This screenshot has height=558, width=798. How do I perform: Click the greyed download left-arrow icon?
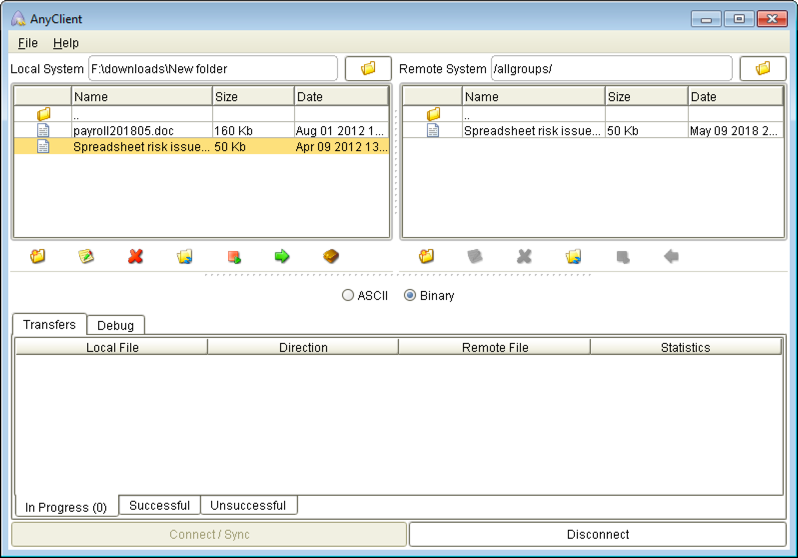tap(671, 256)
